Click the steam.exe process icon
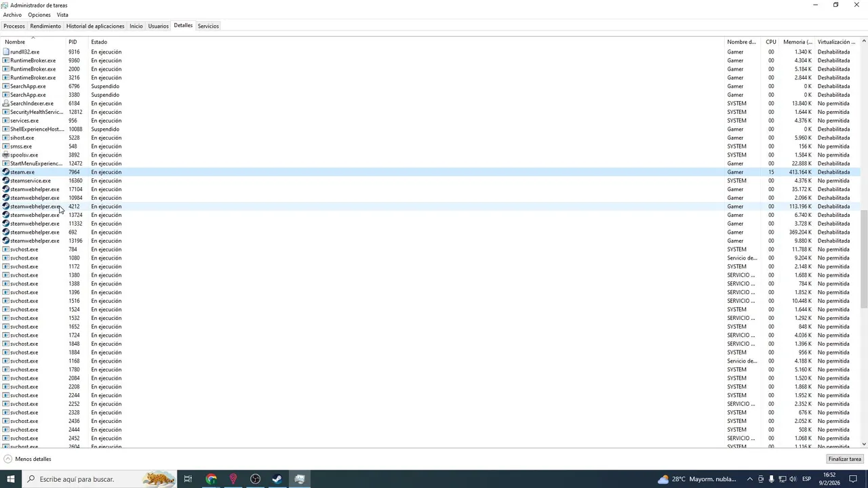The width and height of the screenshot is (868, 488). coord(6,172)
